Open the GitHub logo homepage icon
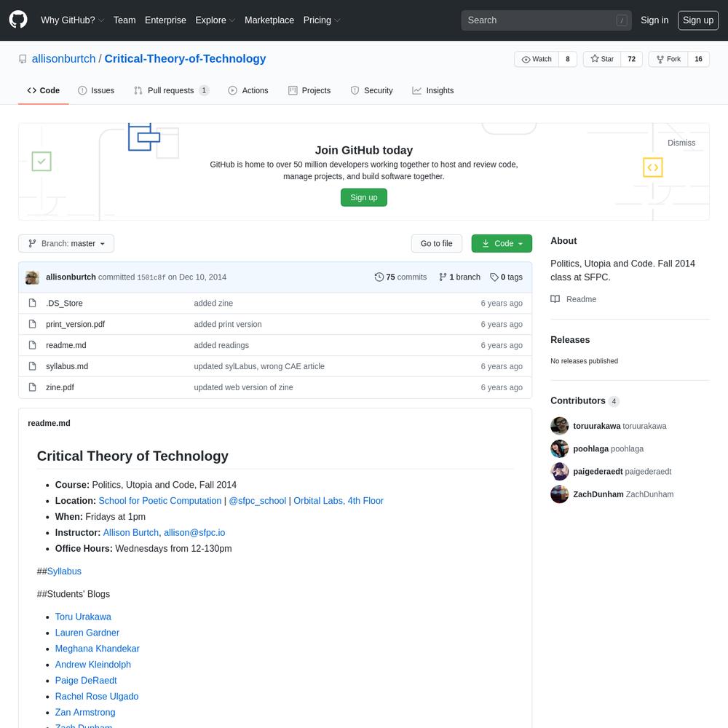The image size is (728, 728). pos(18,20)
